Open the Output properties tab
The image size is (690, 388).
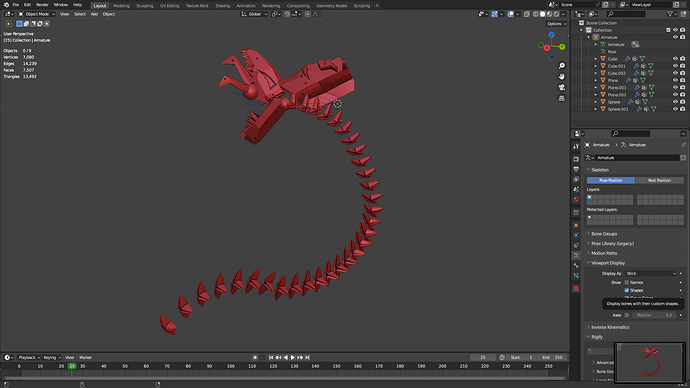(576, 169)
